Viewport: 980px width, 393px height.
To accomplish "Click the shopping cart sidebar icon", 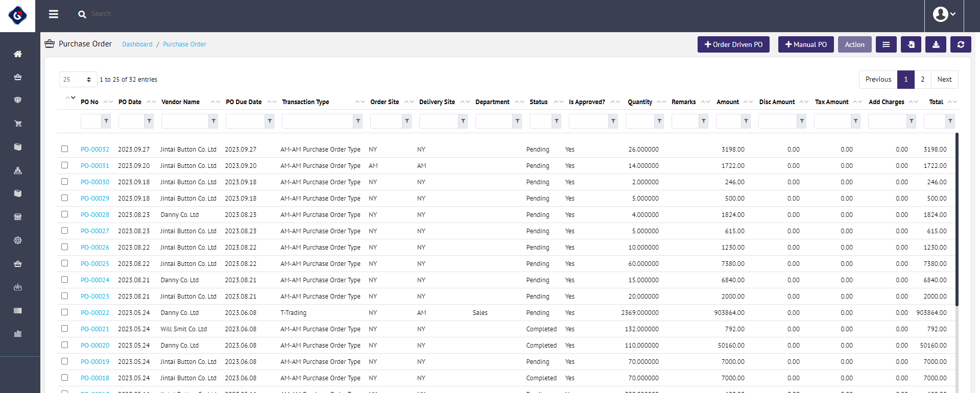I will coord(18,124).
